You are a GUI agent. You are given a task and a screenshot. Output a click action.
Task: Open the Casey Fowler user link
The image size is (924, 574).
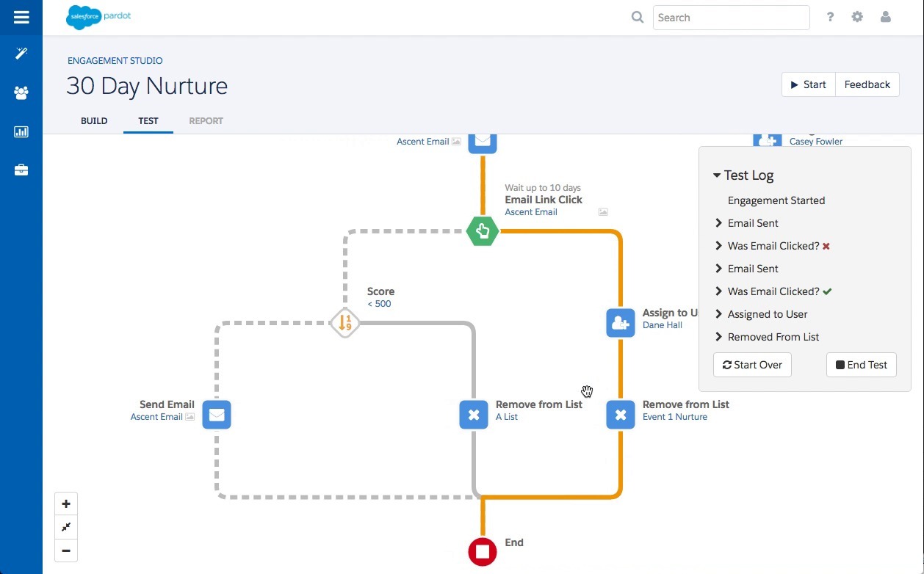pyautogui.click(x=816, y=142)
